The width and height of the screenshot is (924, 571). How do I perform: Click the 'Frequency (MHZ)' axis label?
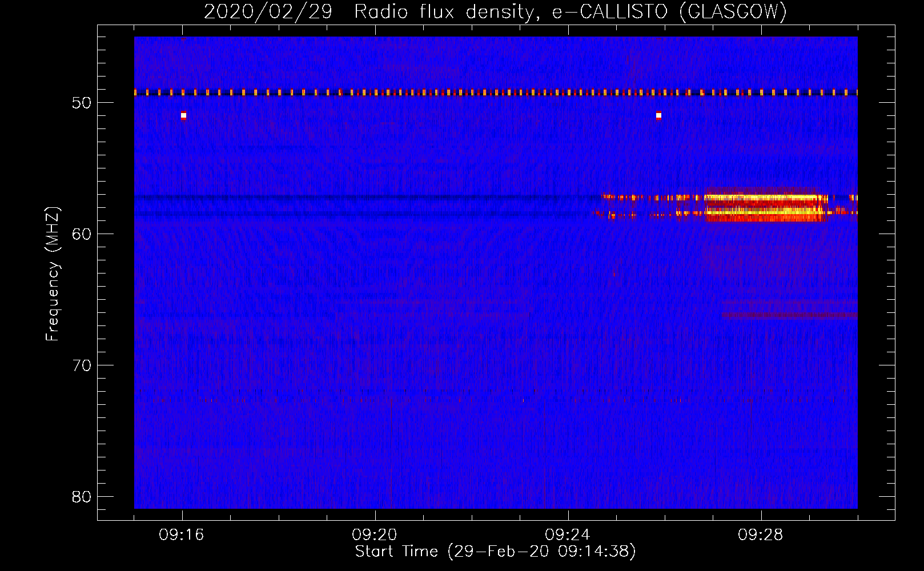point(53,274)
